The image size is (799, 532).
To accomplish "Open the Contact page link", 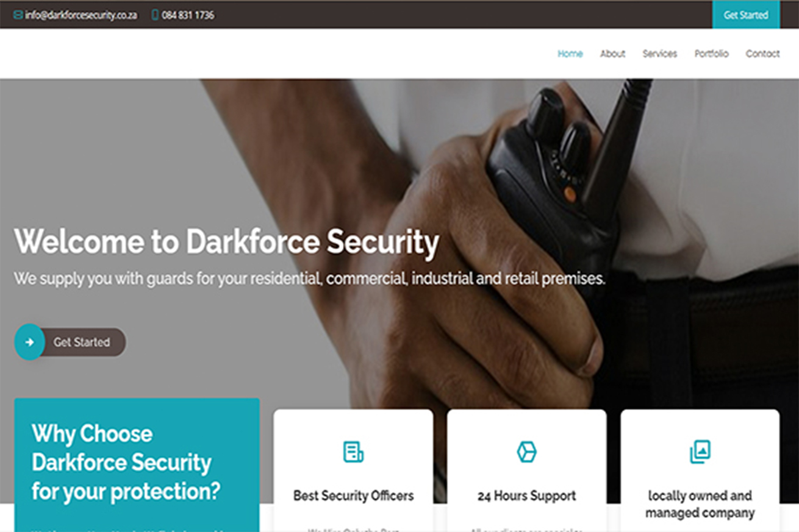I will (762, 54).
